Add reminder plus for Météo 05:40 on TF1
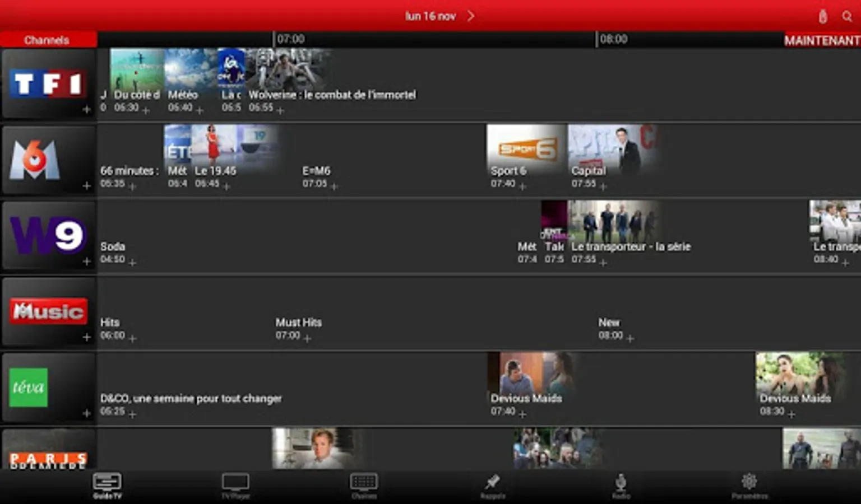 click(x=200, y=110)
